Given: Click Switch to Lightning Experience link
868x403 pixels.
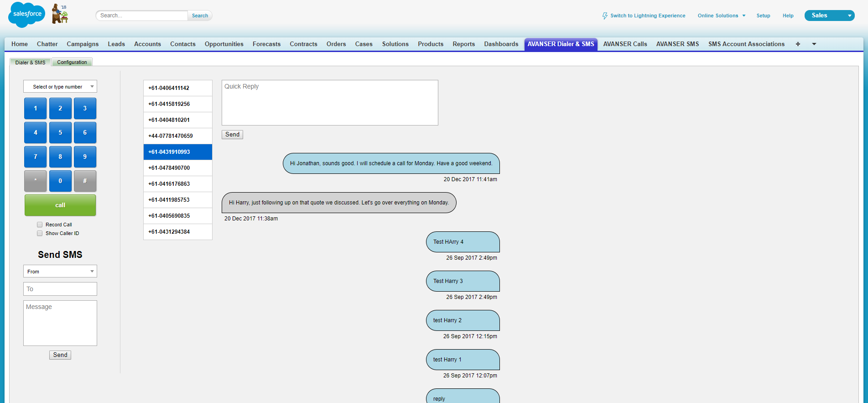Looking at the screenshot, I should coord(648,16).
